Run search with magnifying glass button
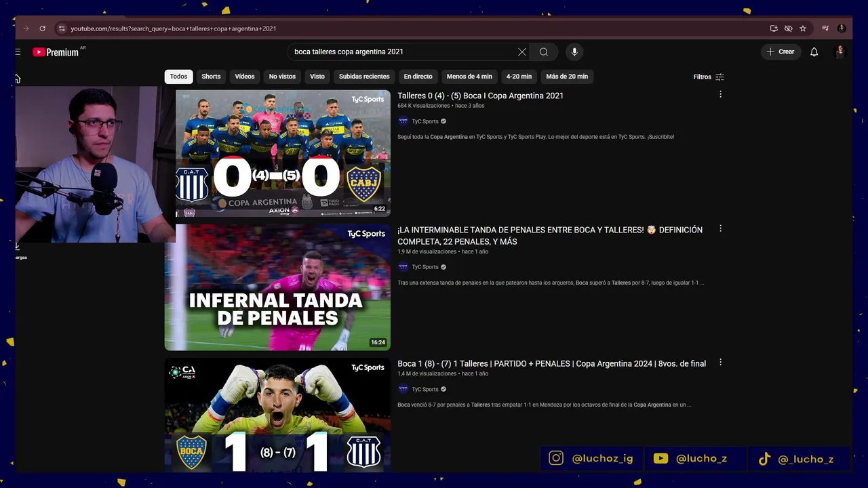868x488 pixels. click(x=544, y=52)
